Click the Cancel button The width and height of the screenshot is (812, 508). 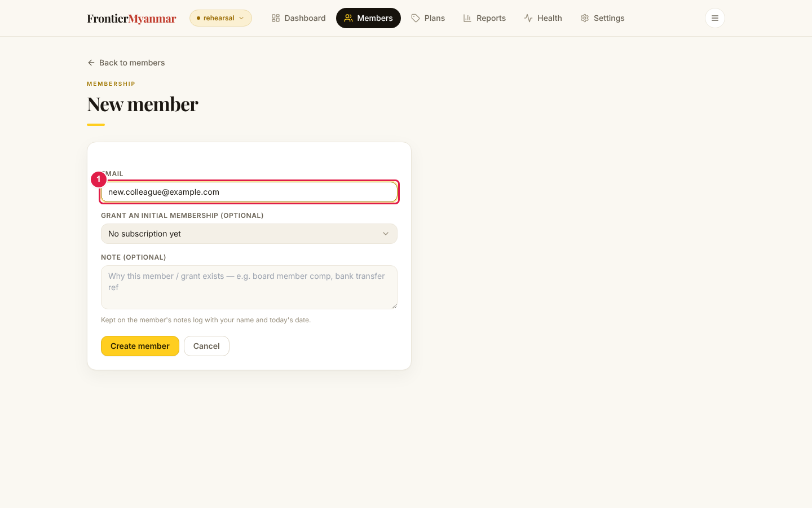point(206,346)
